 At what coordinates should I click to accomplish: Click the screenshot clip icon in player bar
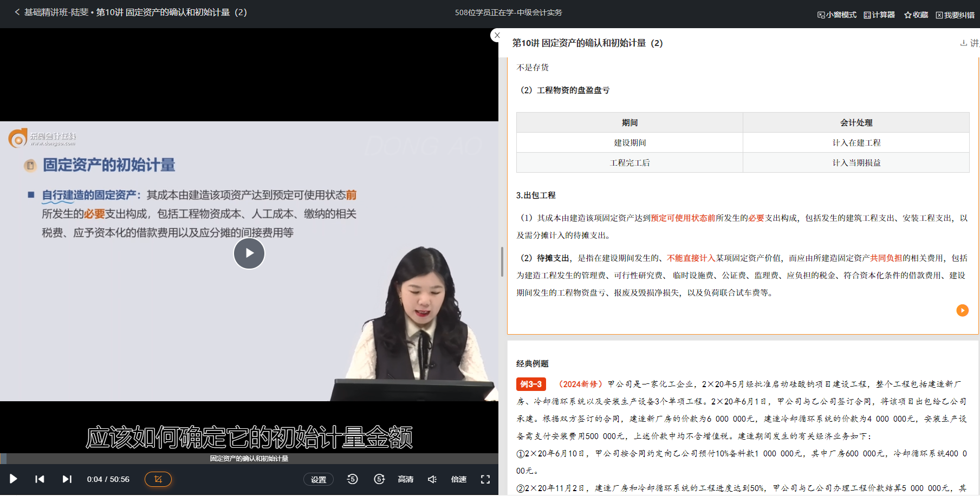coord(158,479)
